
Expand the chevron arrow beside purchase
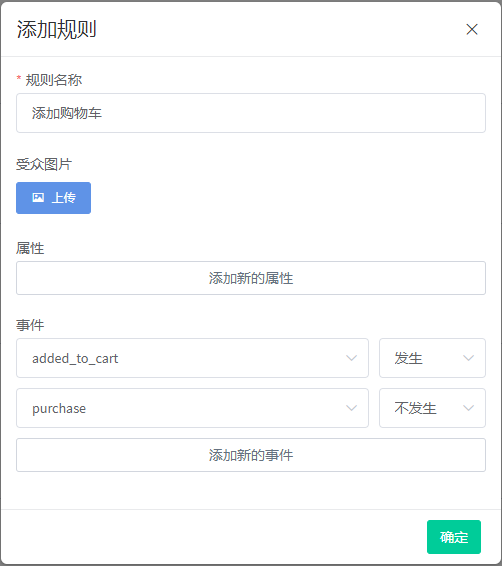pyautogui.click(x=351, y=408)
